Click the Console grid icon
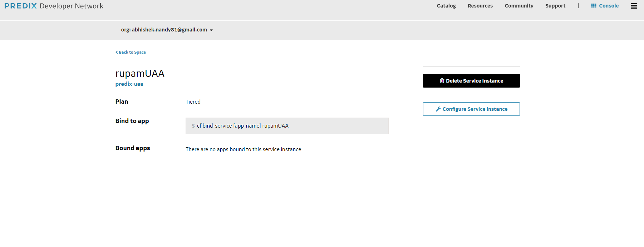 tap(594, 6)
